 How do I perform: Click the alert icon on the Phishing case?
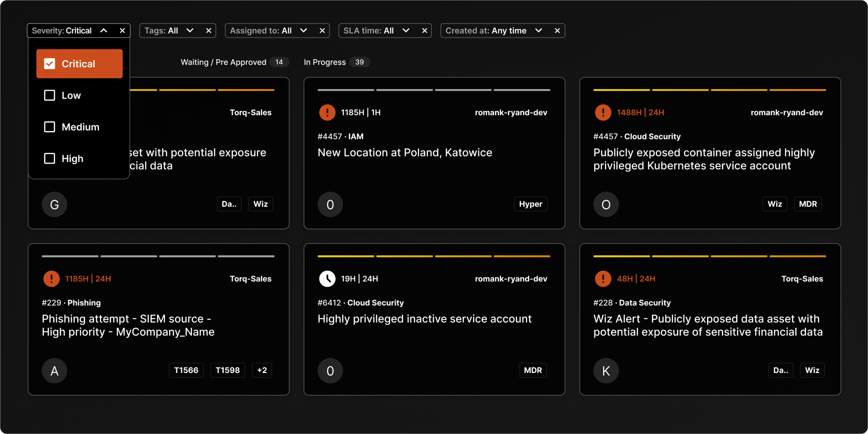[52, 279]
